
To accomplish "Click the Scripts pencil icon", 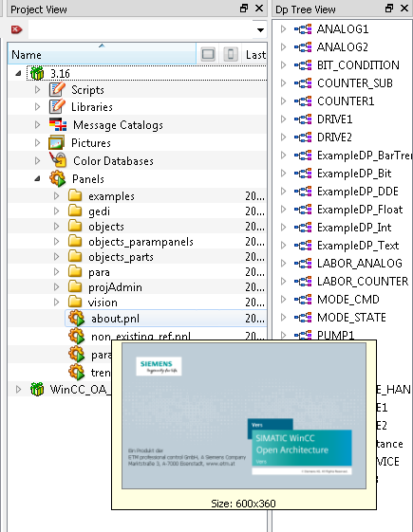I will point(57,89).
